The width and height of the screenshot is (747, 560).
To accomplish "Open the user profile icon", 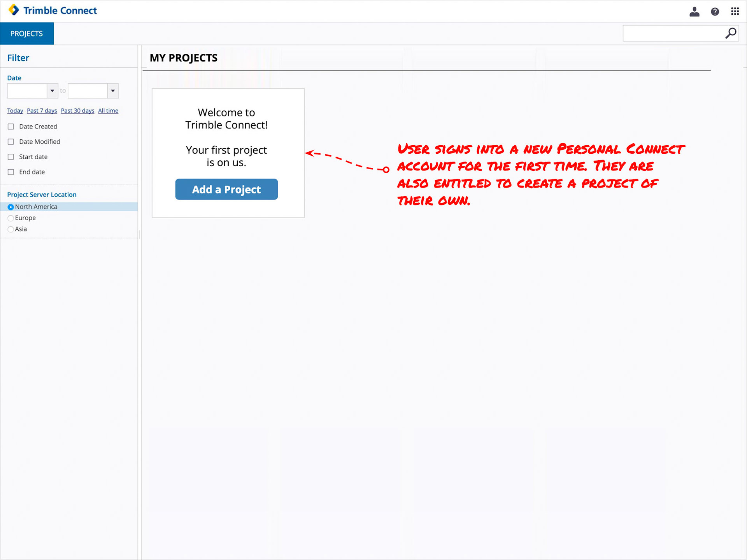I will click(x=694, y=12).
